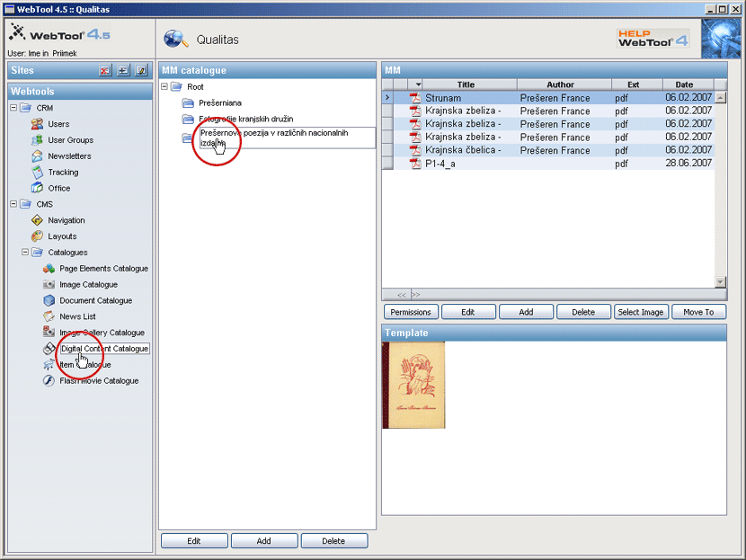Sort the list by Author column
This screenshot has width=746, height=560.
560,84
